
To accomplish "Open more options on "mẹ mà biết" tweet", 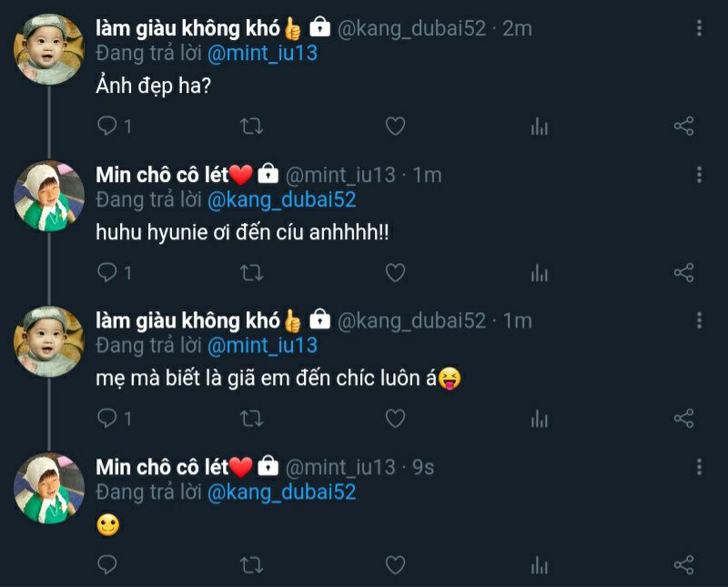I will click(x=699, y=320).
